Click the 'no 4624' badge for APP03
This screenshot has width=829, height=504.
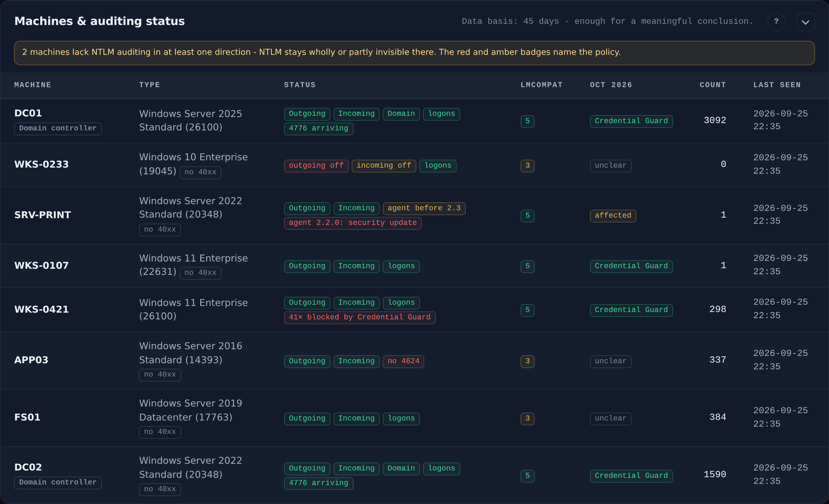[x=403, y=361]
